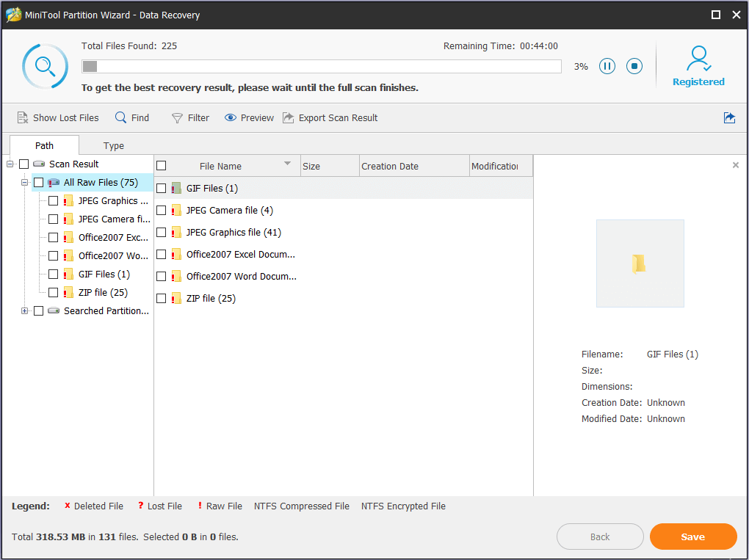Click the Save button
The width and height of the screenshot is (749, 560).
pos(693,537)
